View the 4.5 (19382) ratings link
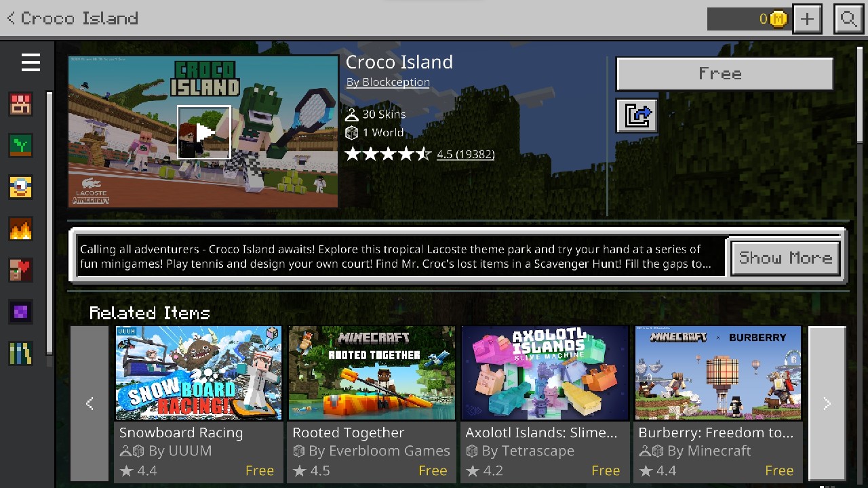This screenshot has width=868, height=488. click(465, 154)
